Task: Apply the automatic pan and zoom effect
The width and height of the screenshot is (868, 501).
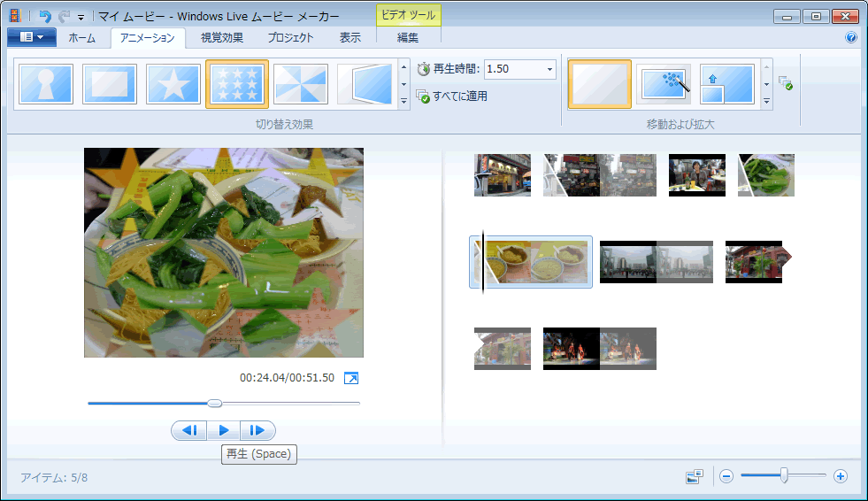Action: coord(663,84)
